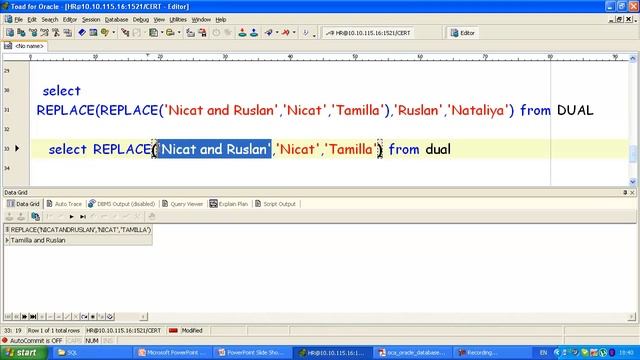Open the Session menu
Viewport: 640px width, 360px height.
click(x=91, y=20)
